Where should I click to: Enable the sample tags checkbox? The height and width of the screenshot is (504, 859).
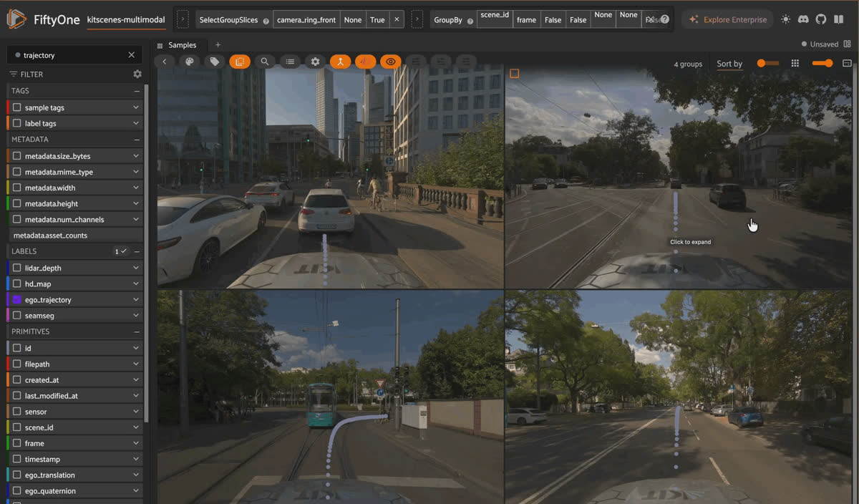16,107
